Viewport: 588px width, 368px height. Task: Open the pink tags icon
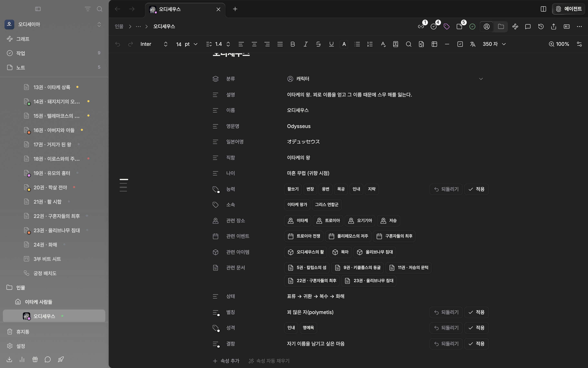(447, 27)
